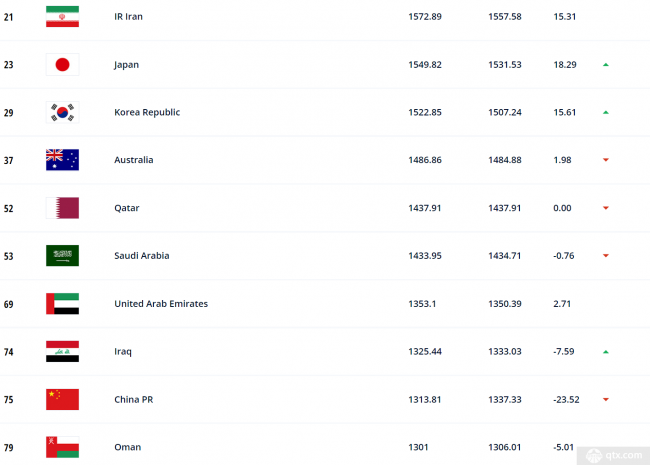Click the red down arrow beside Australia

pyautogui.click(x=606, y=160)
